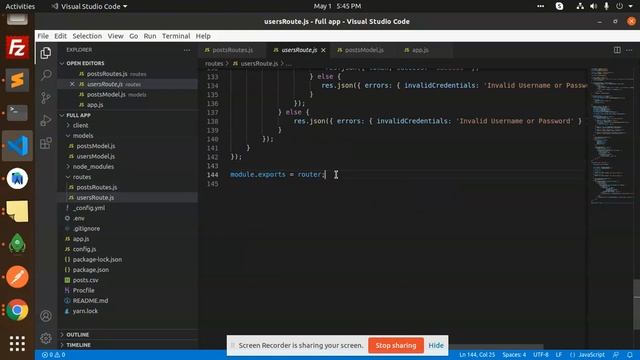Open README.md in the file tree

pos(90,300)
